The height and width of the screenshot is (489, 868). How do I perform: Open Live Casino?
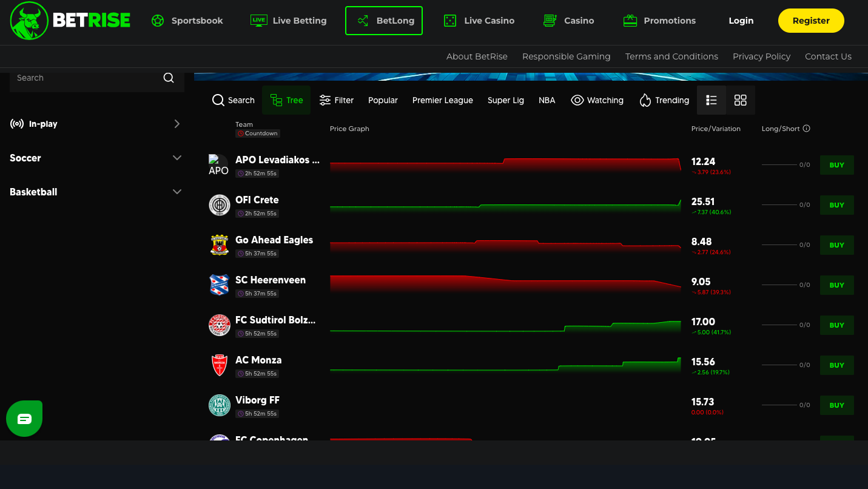pos(479,21)
